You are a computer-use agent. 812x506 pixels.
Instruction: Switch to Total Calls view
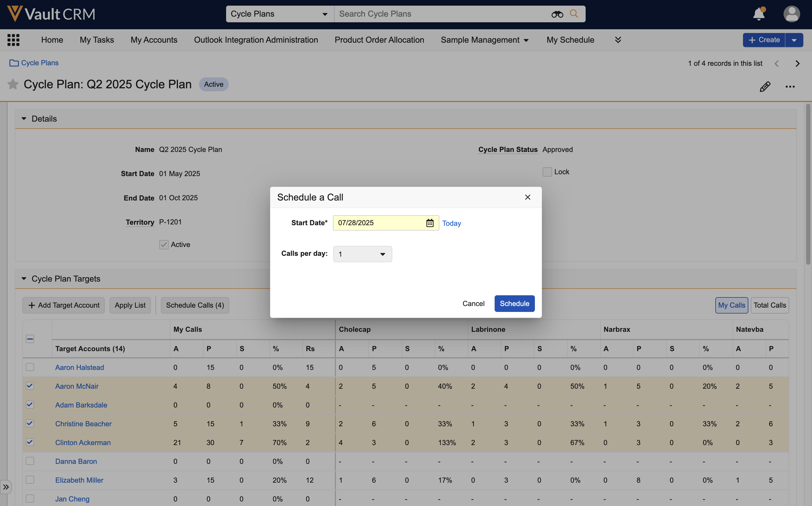[770, 305]
